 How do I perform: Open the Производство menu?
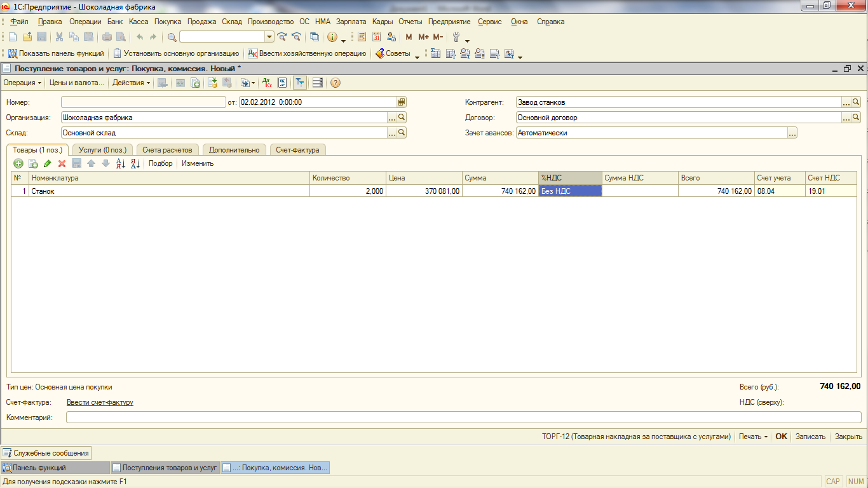(x=271, y=22)
